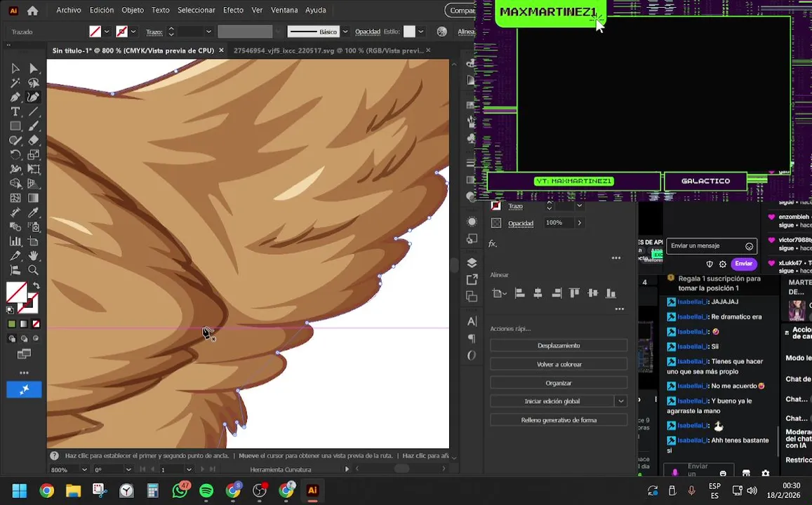Select the Rectangle tool
Viewport: 812px width, 505px height.
(x=15, y=126)
